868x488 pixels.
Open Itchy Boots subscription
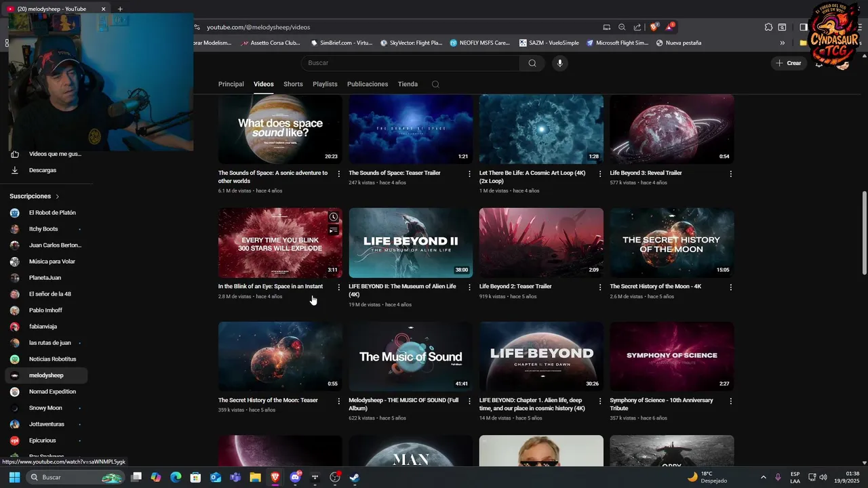pyautogui.click(x=46, y=229)
